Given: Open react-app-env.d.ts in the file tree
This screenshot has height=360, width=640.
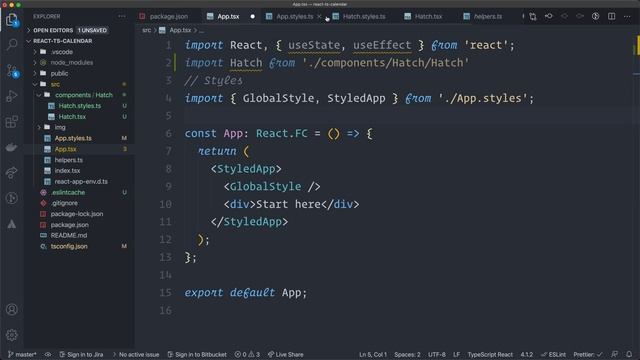Looking at the screenshot, I should click(81, 182).
